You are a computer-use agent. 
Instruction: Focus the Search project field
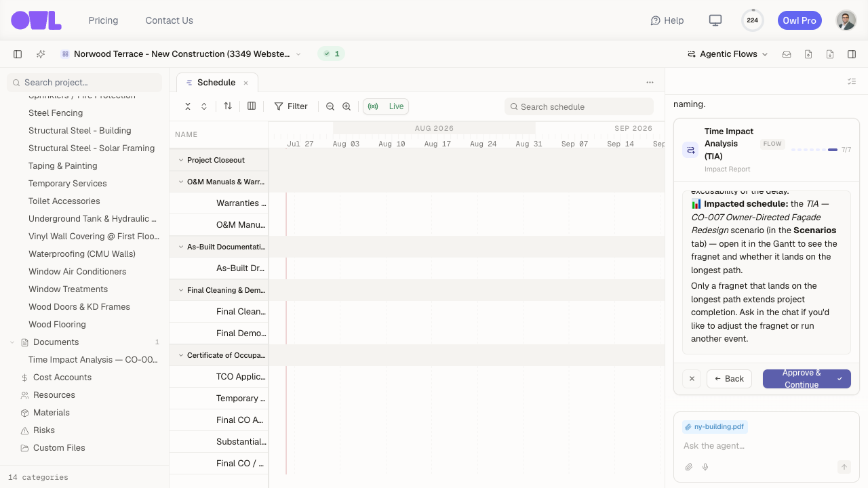[x=85, y=83]
